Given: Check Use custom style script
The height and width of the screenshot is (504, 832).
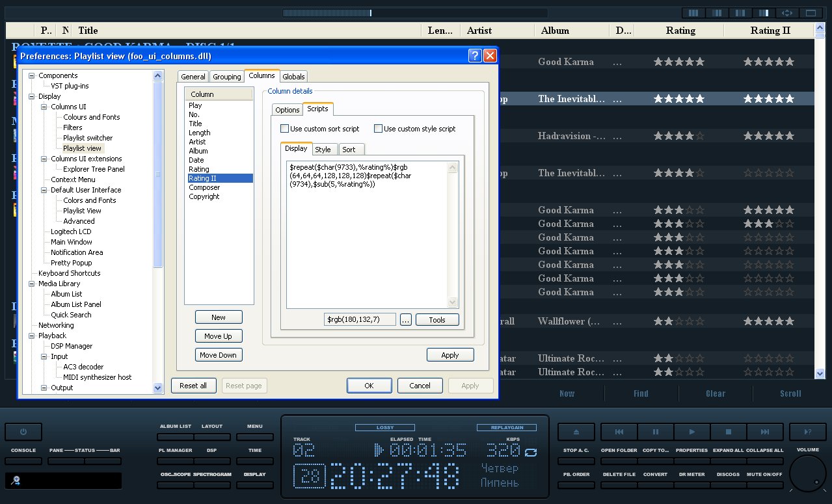Looking at the screenshot, I should 378,129.
